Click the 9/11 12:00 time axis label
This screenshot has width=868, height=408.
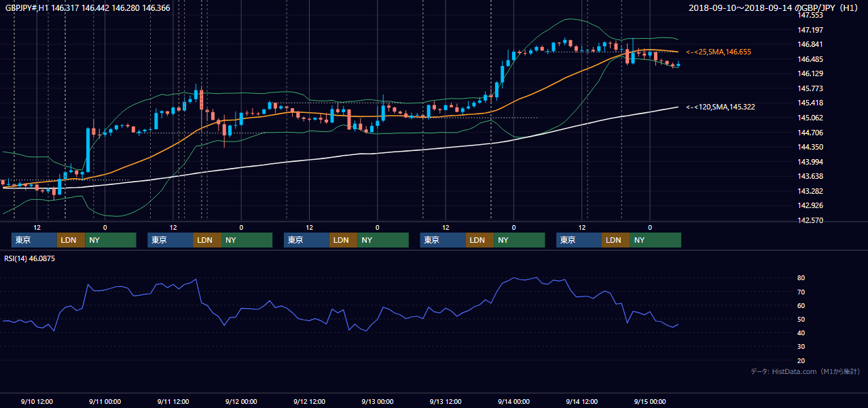173,402
